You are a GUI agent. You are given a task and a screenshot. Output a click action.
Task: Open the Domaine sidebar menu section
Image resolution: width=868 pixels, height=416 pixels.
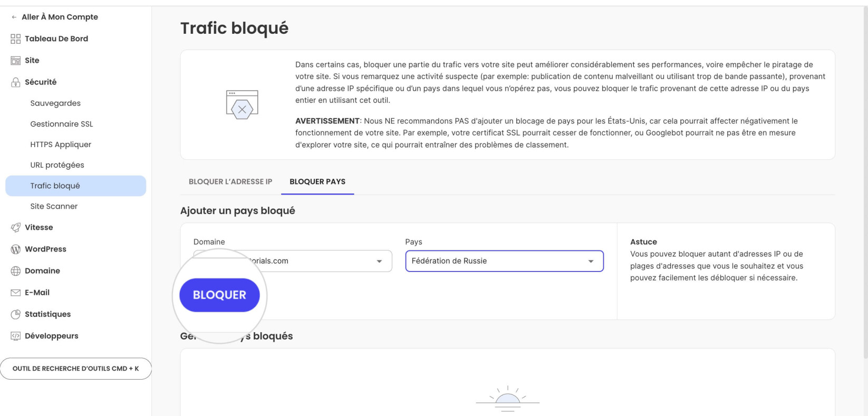[x=42, y=270]
